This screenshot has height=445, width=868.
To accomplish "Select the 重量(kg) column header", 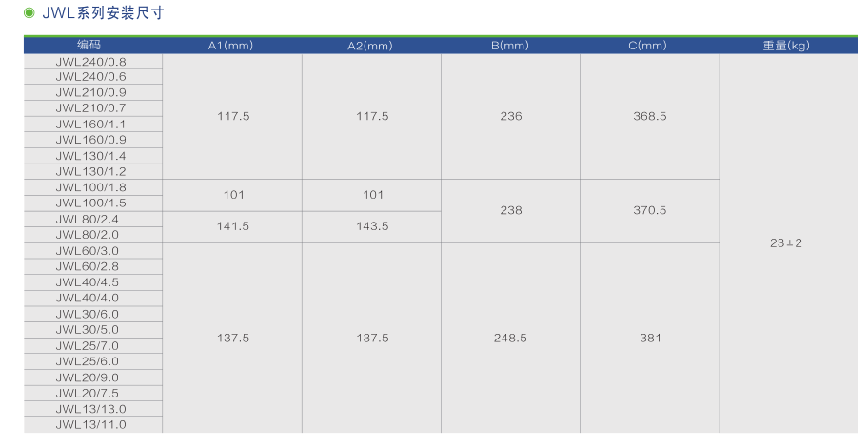I will [785, 46].
